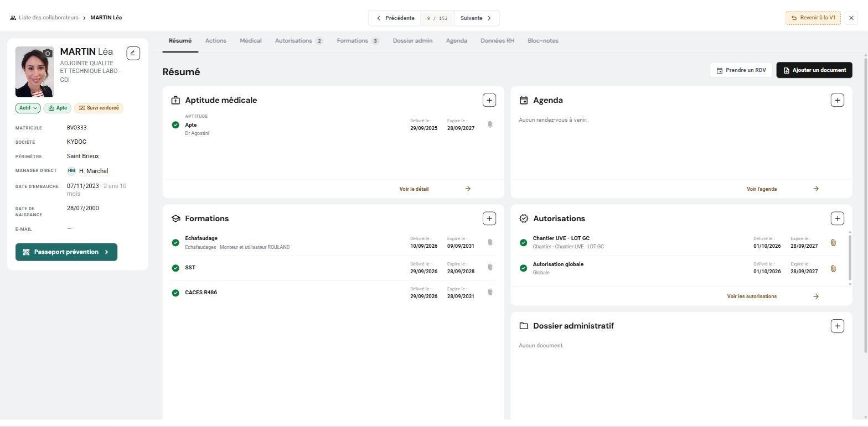Go to the previous collaborator
This screenshot has height=427, width=868.
(x=395, y=18)
